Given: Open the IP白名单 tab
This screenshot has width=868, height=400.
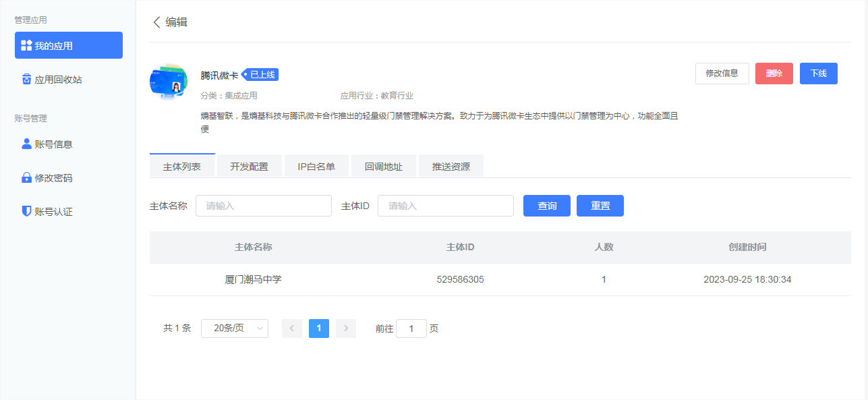Looking at the screenshot, I should (316, 165).
